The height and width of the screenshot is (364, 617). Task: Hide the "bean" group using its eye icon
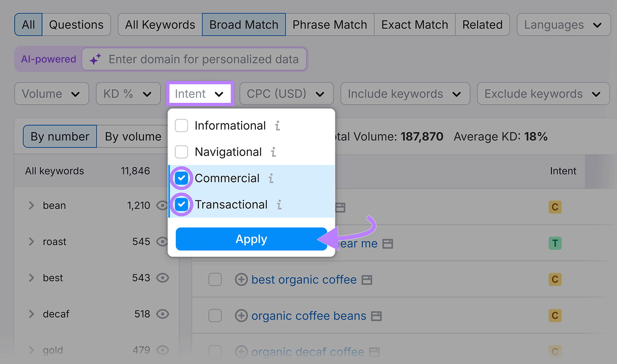pyautogui.click(x=162, y=205)
